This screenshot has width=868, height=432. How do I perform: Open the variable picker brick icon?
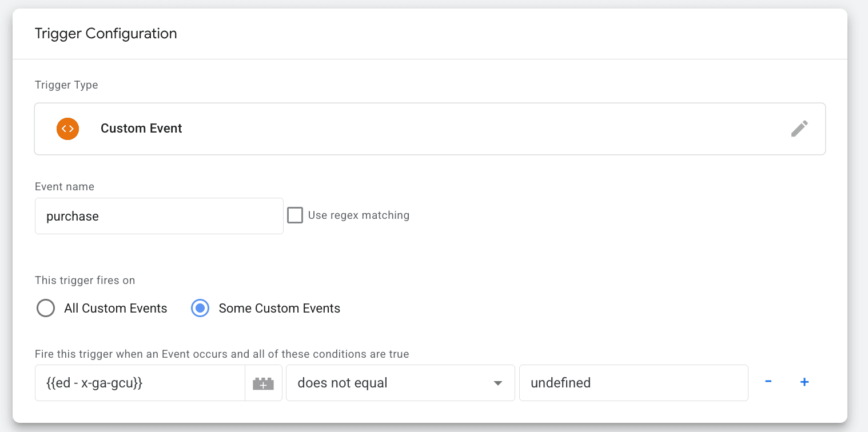(263, 383)
